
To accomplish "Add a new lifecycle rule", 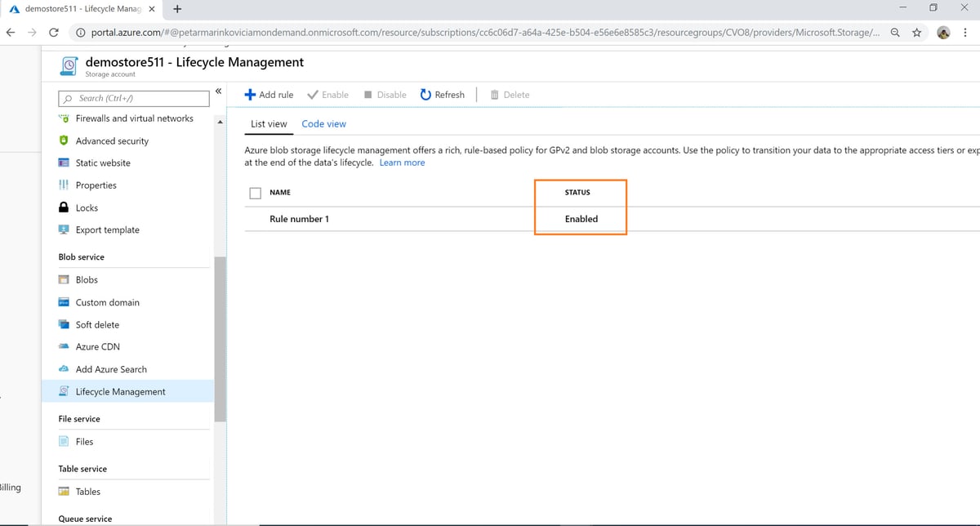I will tap(269, 94).
